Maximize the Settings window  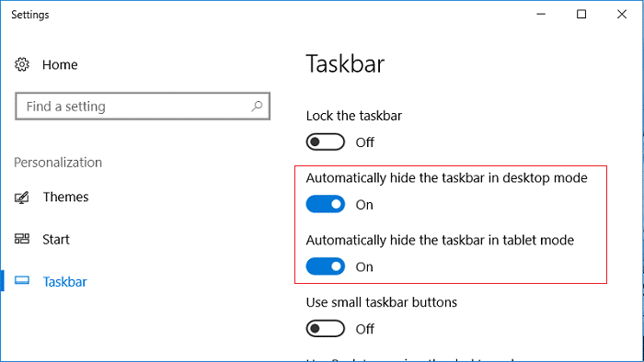point(581,15)
